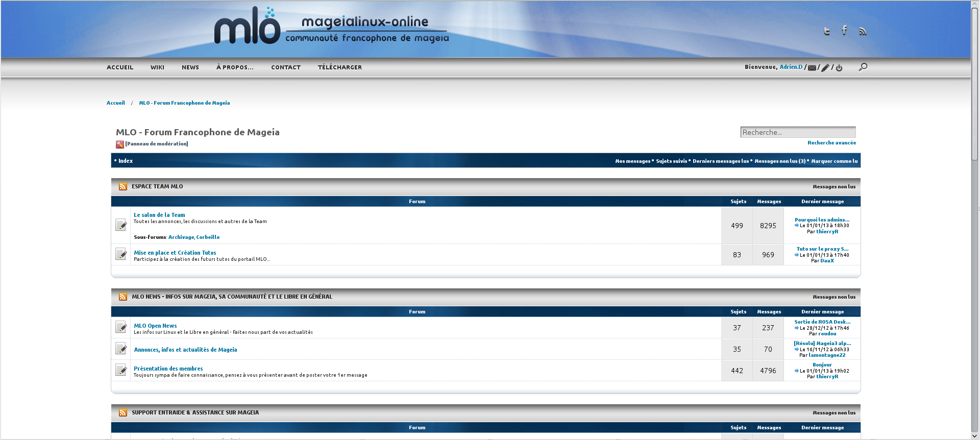The image size is (980, 440).
Task: Click the arrow icon by Le 16/11/12 à 06h33
Action: click(x=796, y=349)
